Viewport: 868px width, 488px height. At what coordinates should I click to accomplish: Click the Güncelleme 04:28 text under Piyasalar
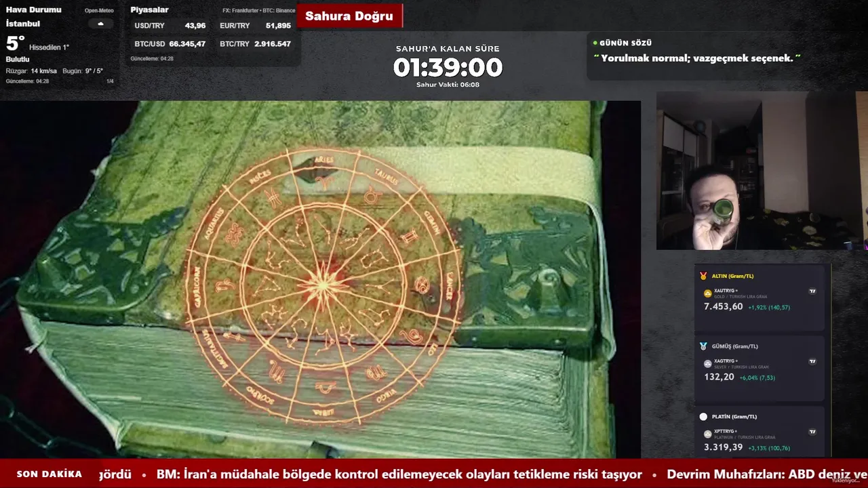152,59
